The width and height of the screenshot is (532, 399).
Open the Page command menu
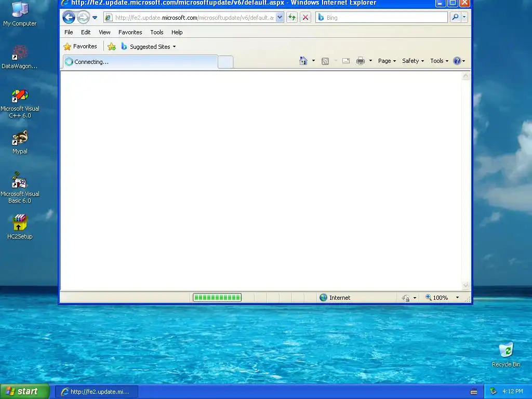point(387,61)
